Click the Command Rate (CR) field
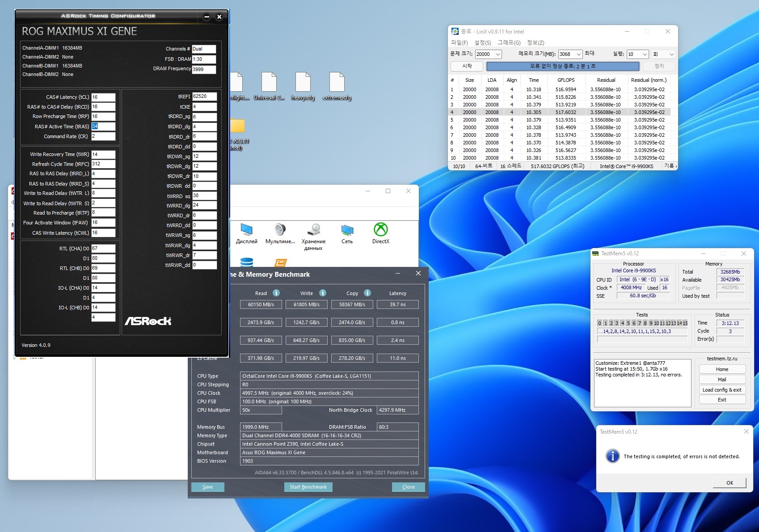 [103, 136]
